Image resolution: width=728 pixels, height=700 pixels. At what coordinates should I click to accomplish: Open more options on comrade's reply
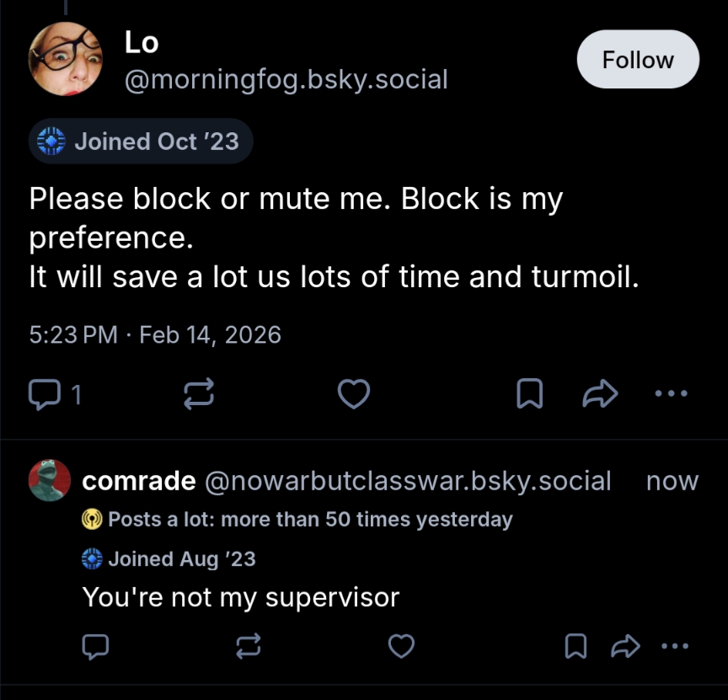tap(676, 646)
